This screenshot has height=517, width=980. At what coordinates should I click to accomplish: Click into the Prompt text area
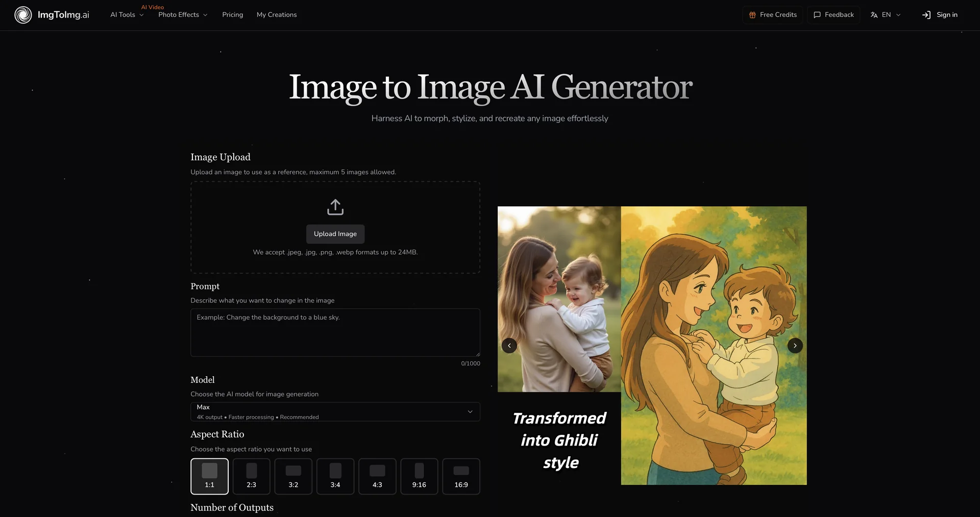pos(335,332)
